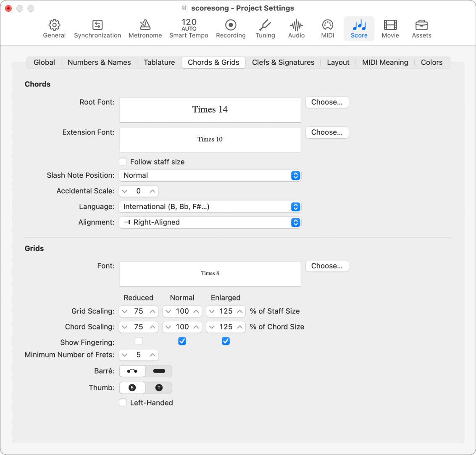
Task: Switch to the Synchronization settings
Action: coord(97,29)
